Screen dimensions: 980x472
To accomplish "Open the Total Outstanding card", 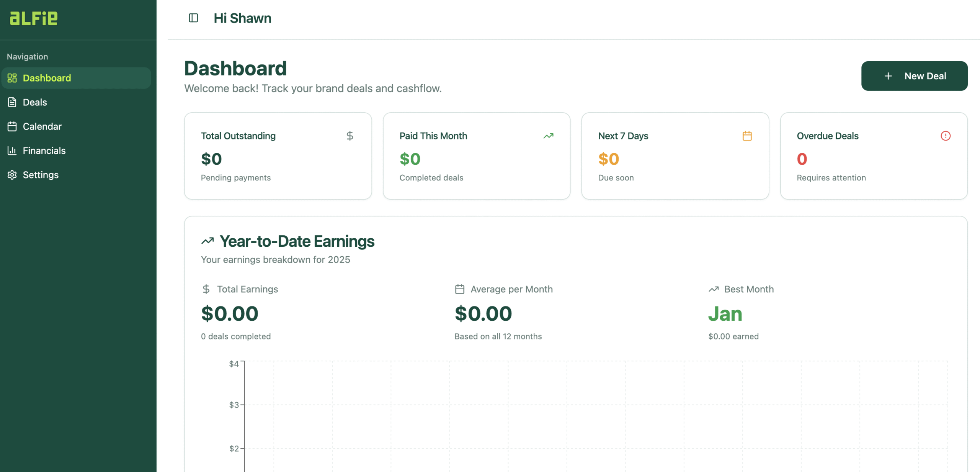I will click(278, 156).
